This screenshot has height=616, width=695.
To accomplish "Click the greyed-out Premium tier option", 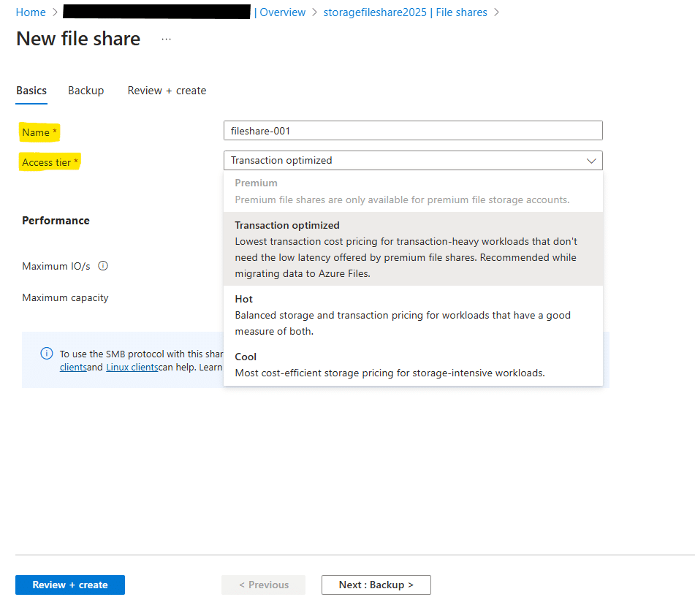I will [x=413, y=191].
